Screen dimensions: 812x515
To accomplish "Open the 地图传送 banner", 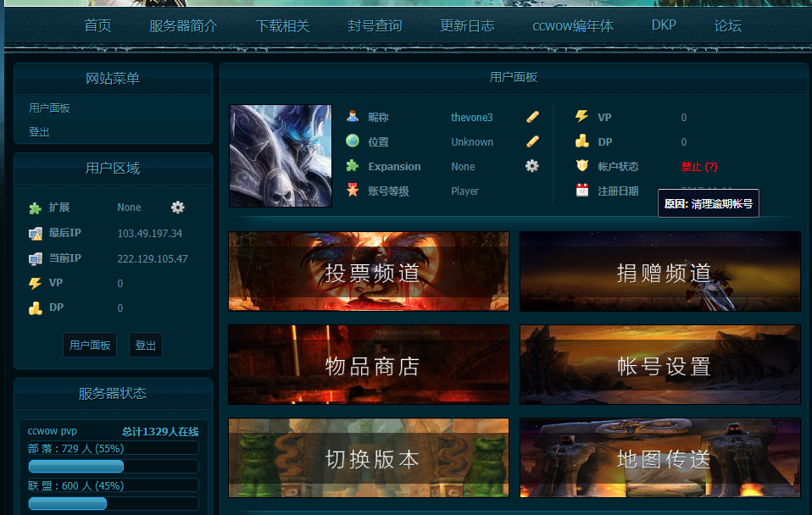I will coord(660,457).
